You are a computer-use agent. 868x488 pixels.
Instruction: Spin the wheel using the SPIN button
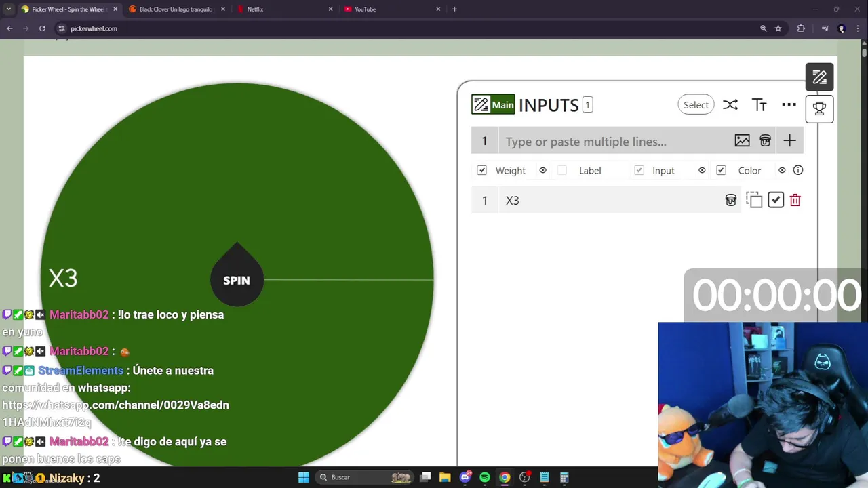237,279
